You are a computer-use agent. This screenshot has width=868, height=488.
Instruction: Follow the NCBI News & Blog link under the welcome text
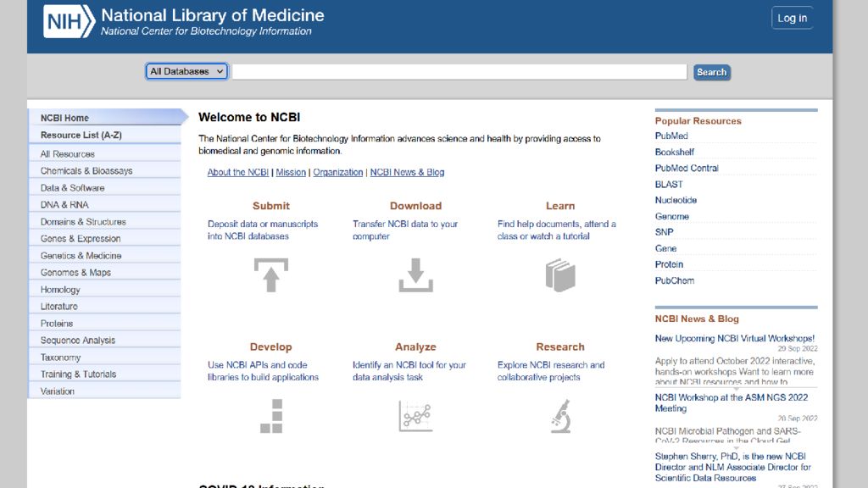pyautogui.click(x=407, y=172)
